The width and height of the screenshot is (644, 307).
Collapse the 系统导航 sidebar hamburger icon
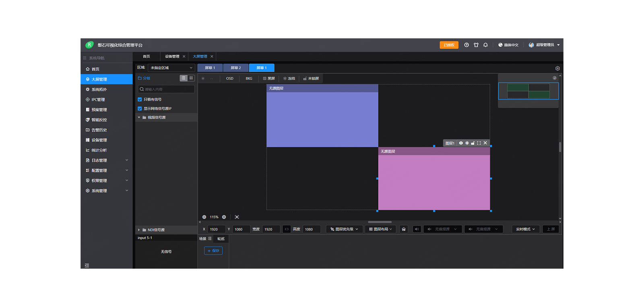click(x=85, y=58)
